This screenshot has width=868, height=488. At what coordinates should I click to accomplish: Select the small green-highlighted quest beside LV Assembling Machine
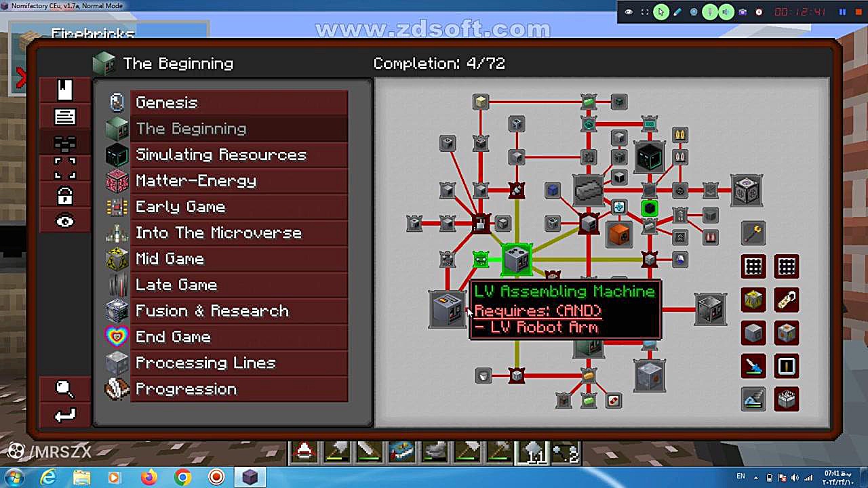[x=481, y=260]
